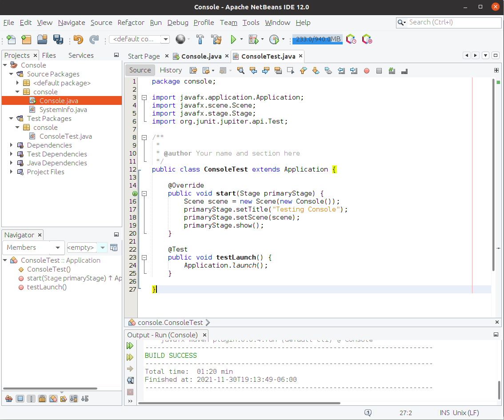Viewport: 504px width, 420px height.
Task: Click the Clean and Build Project icon
Action: (x=216, y=40)
